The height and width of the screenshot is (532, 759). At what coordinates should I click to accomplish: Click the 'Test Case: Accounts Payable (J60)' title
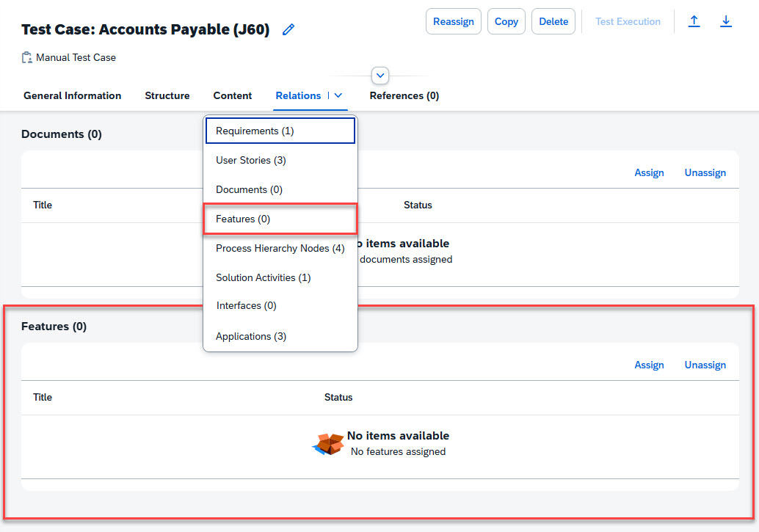[145, 29]
